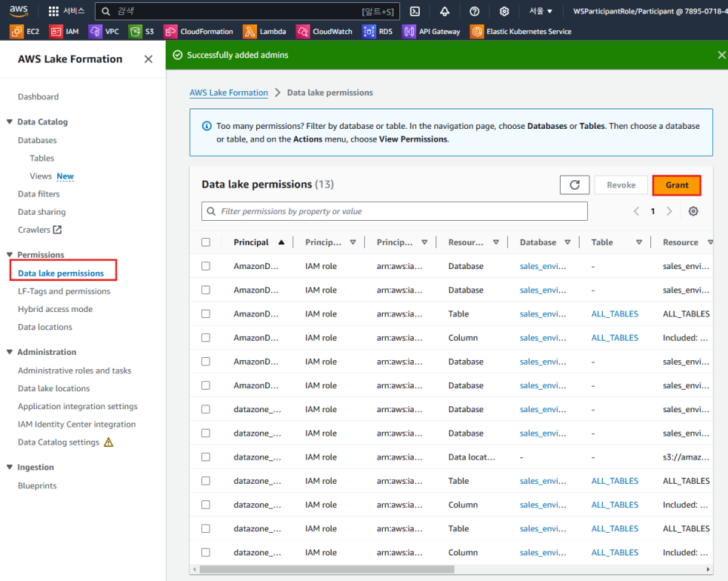Open the Views New link
Viewport: 728px width, 581px height.
click(x=51, y=176)
